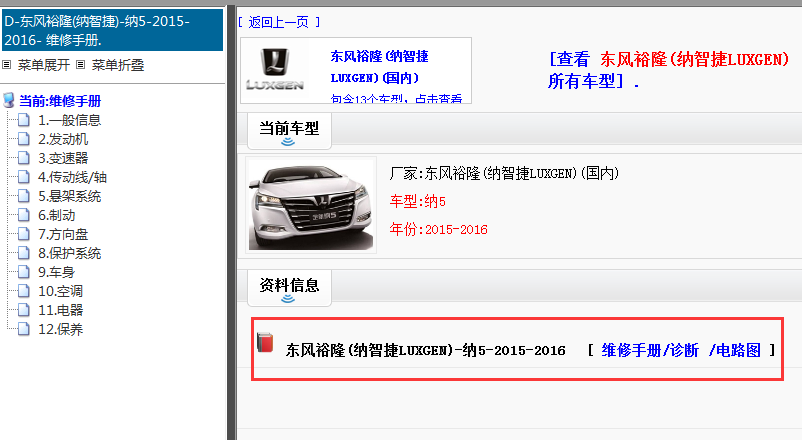Screen dimensions: 802x440
Task: Select 7.方向盘 in the menu
Action: (63, 234)
